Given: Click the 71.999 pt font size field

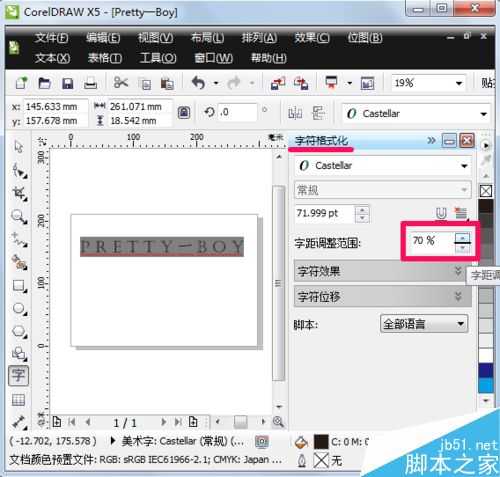Looking at the screenshot, I should 325,213.
